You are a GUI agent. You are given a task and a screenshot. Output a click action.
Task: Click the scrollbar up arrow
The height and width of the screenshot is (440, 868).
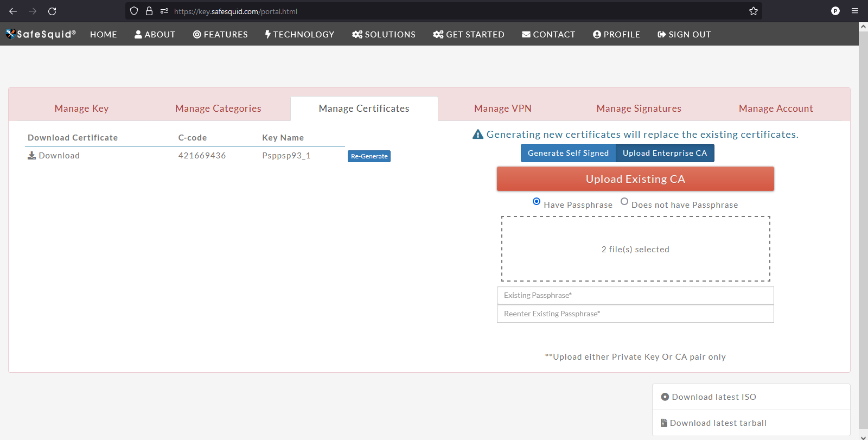863,26
